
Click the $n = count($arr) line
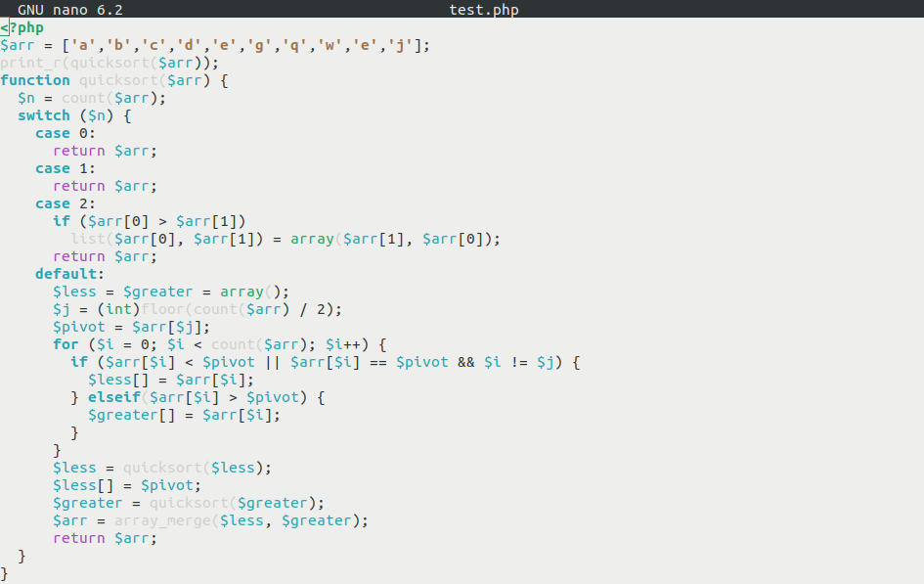(x=92, y=99)
